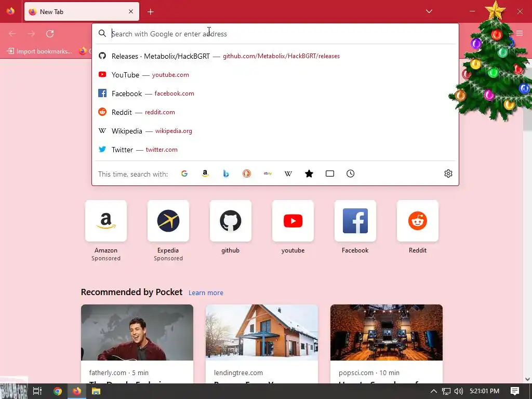The width and height of the screenshot is (532, 399).
Task: Search bookmarks using the star icon
Action: pyautogui.click(x=309, y=174)
